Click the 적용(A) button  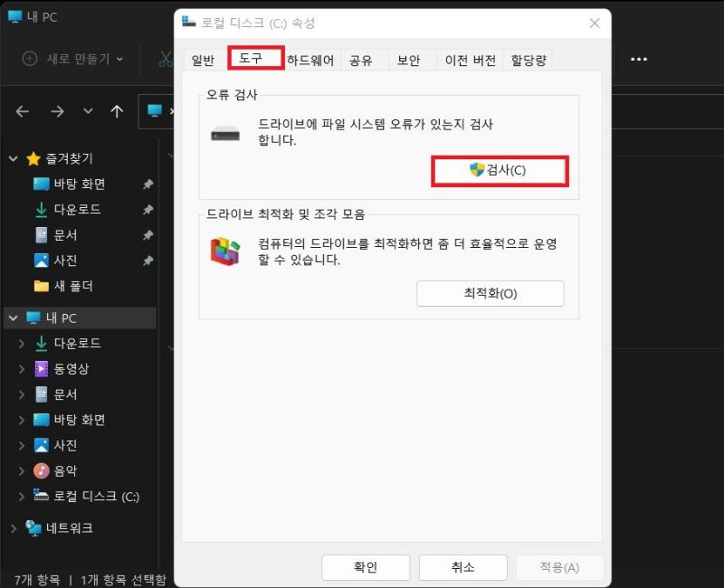tap(559, 567)
